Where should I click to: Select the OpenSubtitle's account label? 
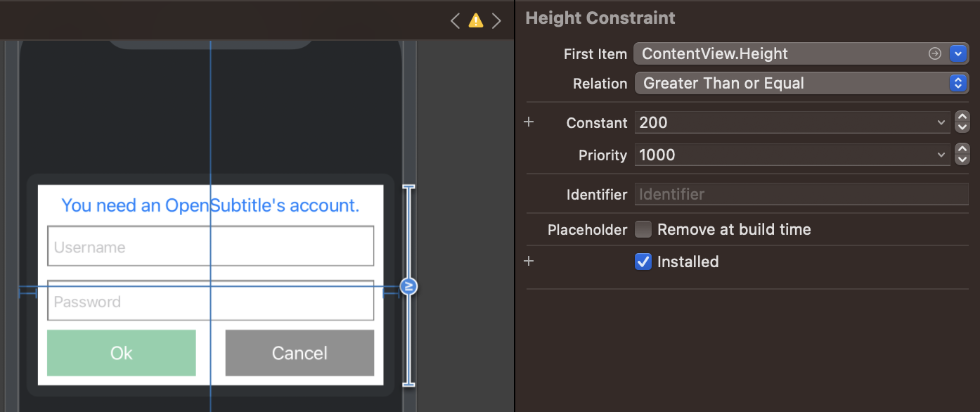pos(210,205)
